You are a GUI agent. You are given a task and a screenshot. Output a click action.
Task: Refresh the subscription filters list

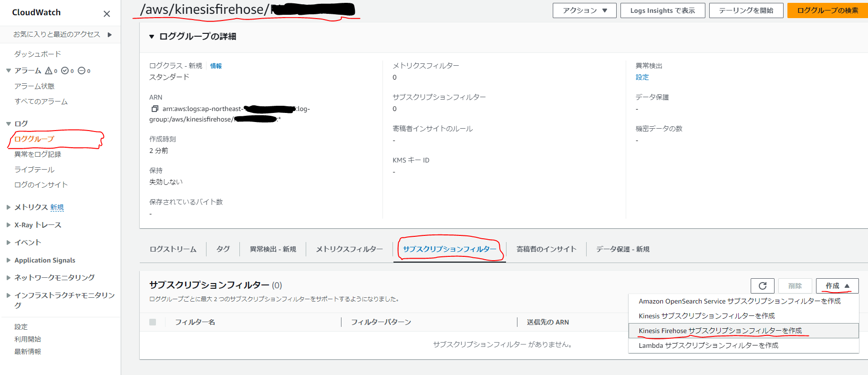coord(763,286)
